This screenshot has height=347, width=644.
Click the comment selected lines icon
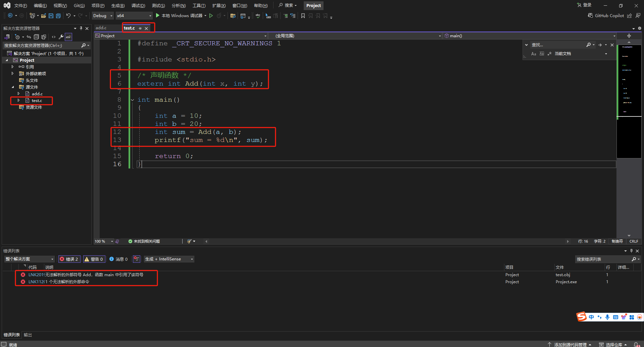click(286, 15)
